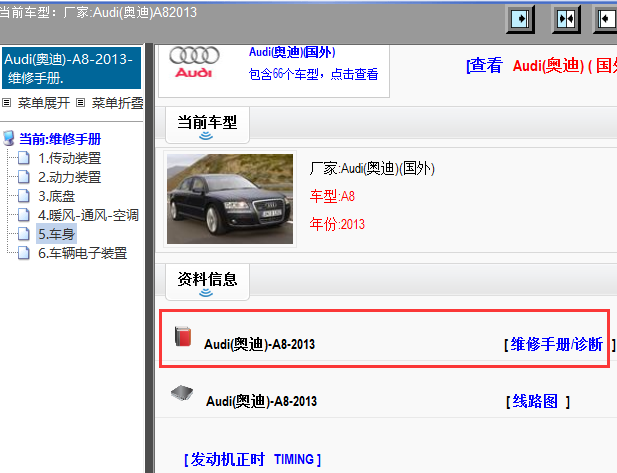This screenshot has height=473, width=617.
Task: Click the left-arrow panel layout button
Action: (x=606, y=18)
